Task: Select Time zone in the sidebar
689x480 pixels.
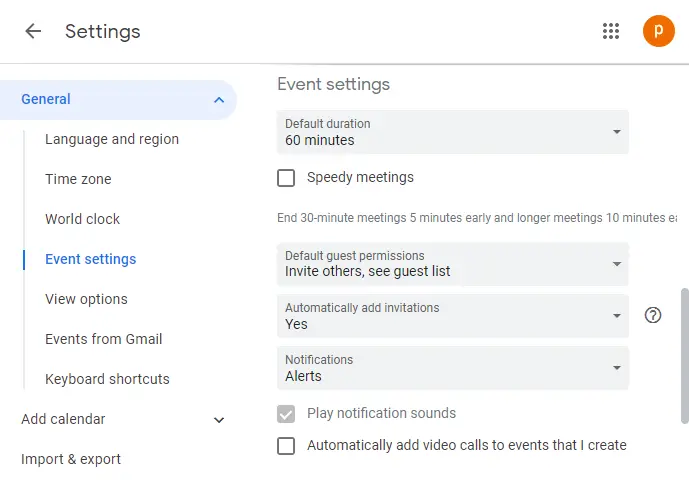Action: tap(78, 179)
